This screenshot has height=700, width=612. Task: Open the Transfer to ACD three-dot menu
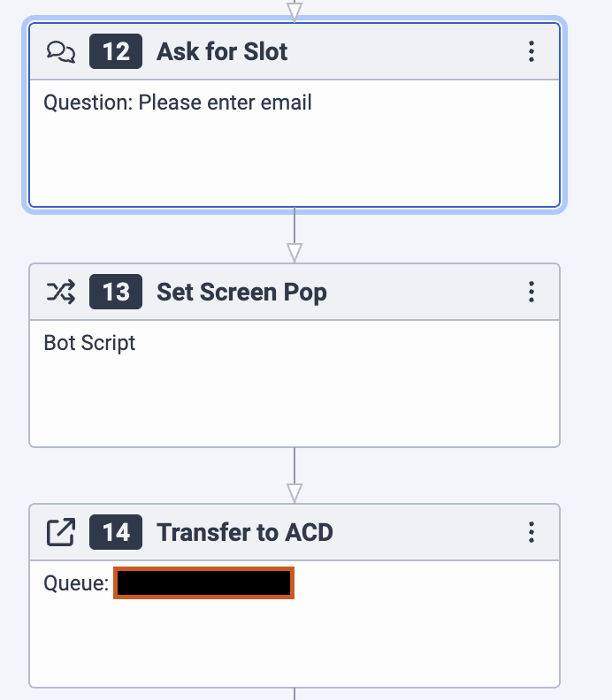pyautogui.click(x=532, y=532)
